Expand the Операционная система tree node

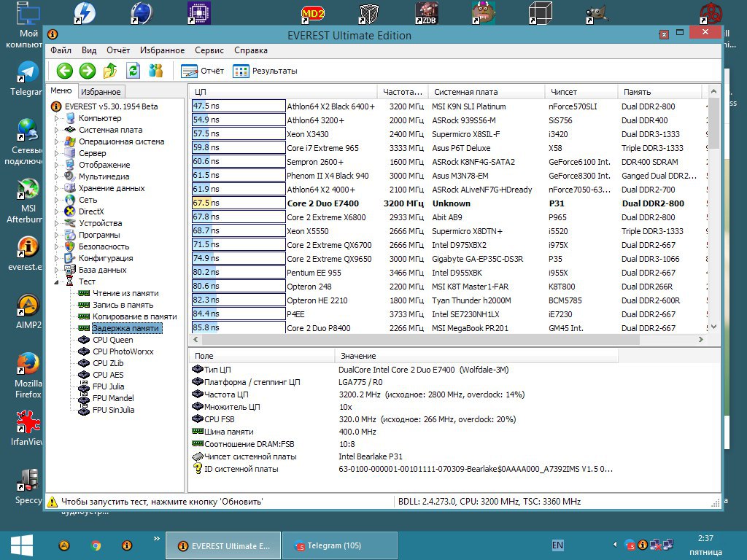57,141
